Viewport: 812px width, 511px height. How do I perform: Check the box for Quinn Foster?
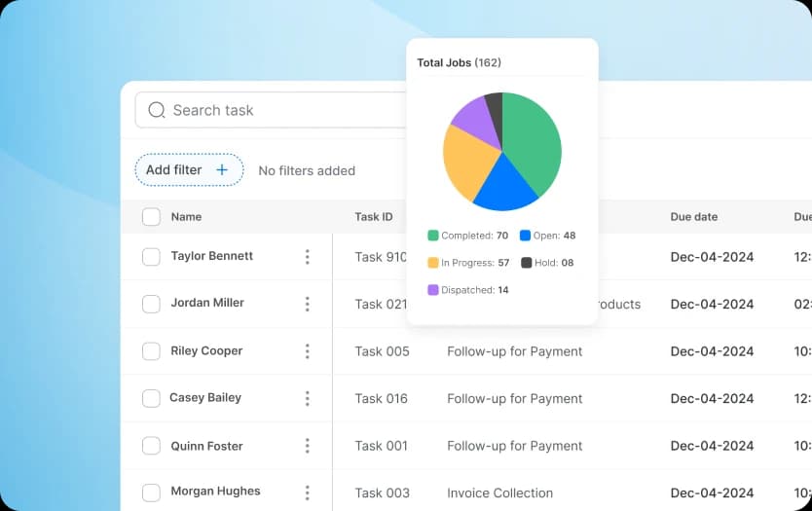pyautogui.click(x=151, y=445)
